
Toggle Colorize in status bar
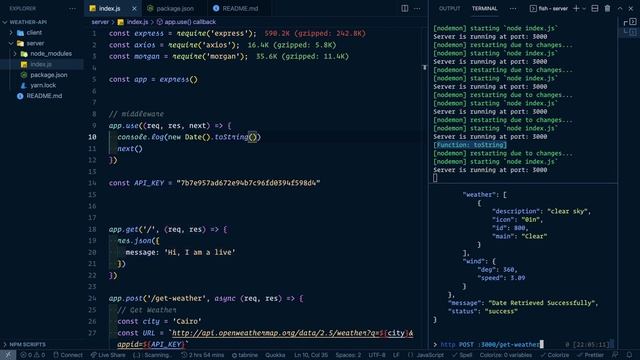(x=555, y=355)
